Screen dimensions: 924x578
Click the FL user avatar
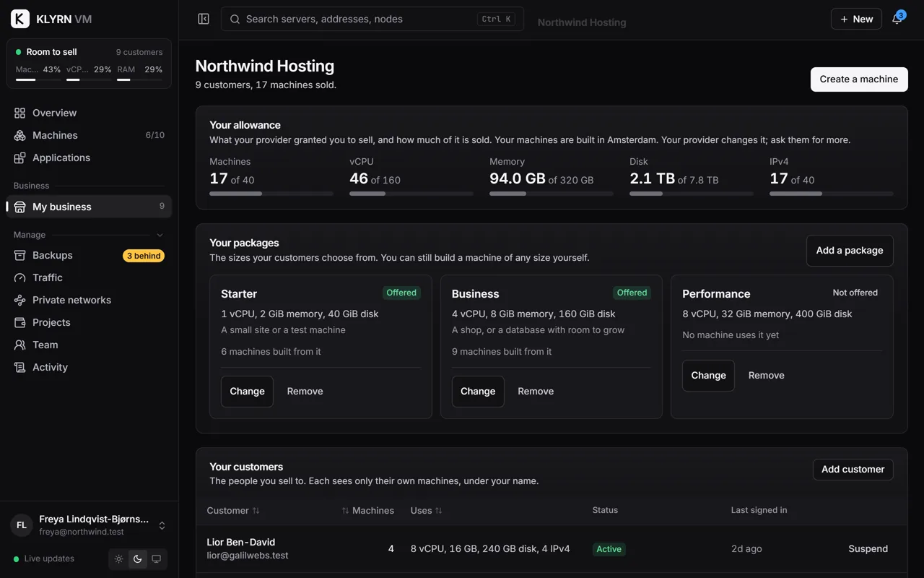point(22,525)
